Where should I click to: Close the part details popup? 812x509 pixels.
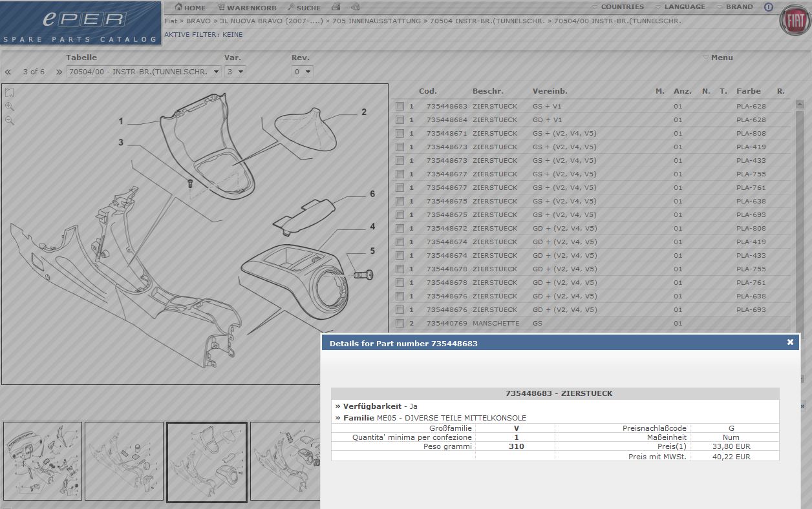(790, 342)
